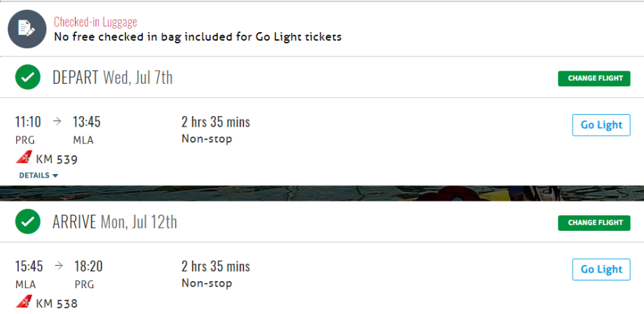This screenshot has width=644, height=314.
Task: Click the ARRIVE Mon, Jul 12th header
Action: 114,222
